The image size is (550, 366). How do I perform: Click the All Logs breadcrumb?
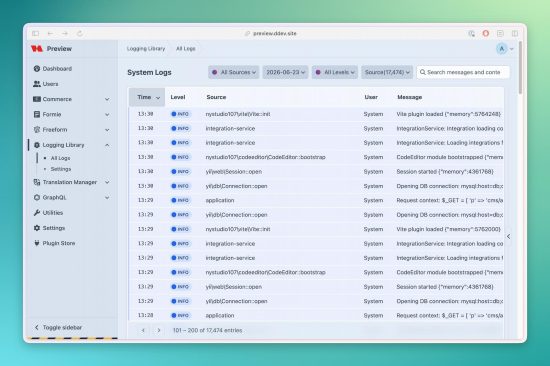[186, 48]
